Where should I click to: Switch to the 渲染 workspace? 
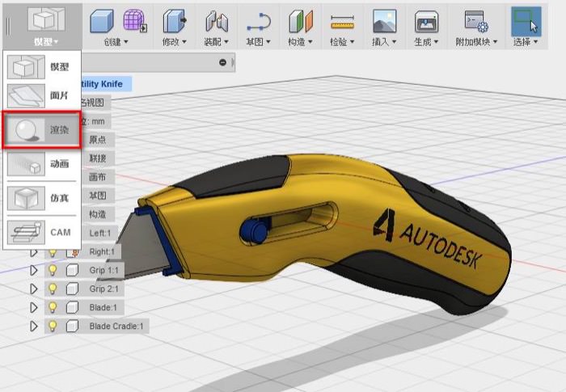pos(42,130)
